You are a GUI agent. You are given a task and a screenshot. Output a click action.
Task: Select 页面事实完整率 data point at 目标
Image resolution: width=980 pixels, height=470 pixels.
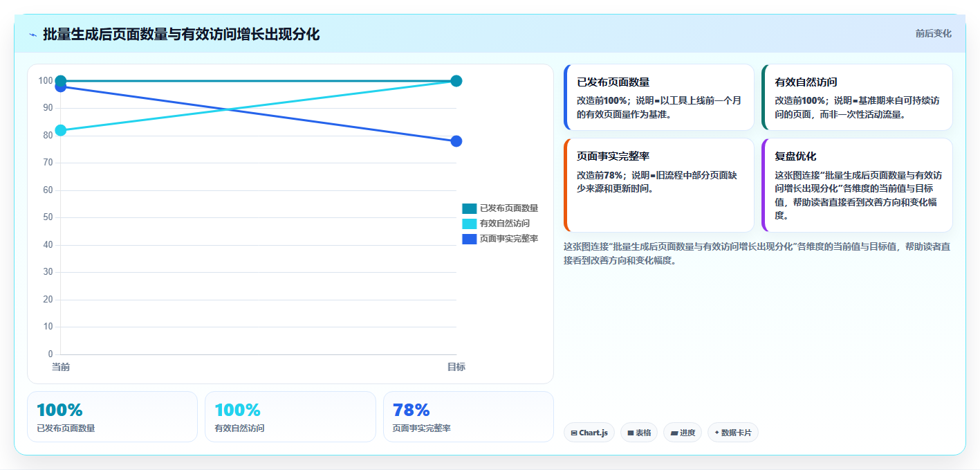[x=456, y=141]
